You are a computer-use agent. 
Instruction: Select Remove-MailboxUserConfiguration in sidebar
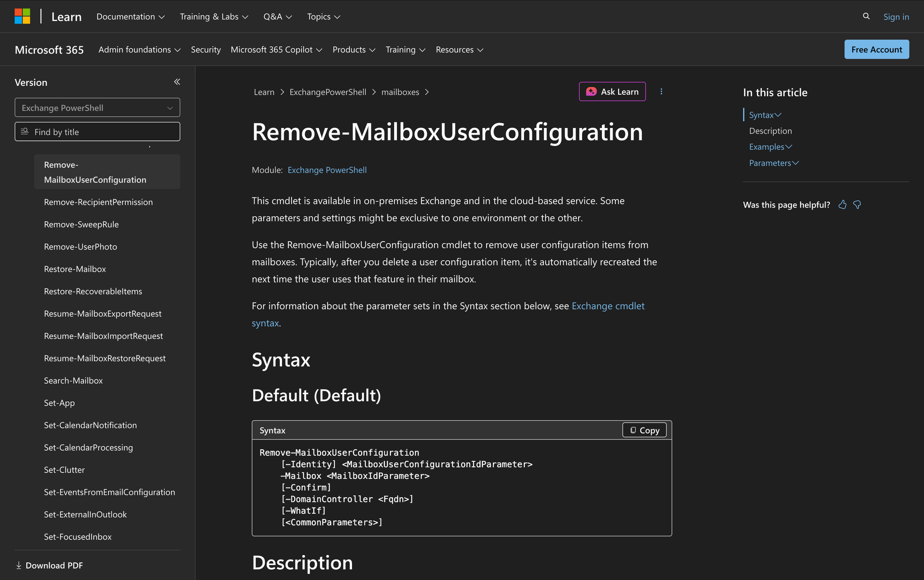[x=107, y=172]
